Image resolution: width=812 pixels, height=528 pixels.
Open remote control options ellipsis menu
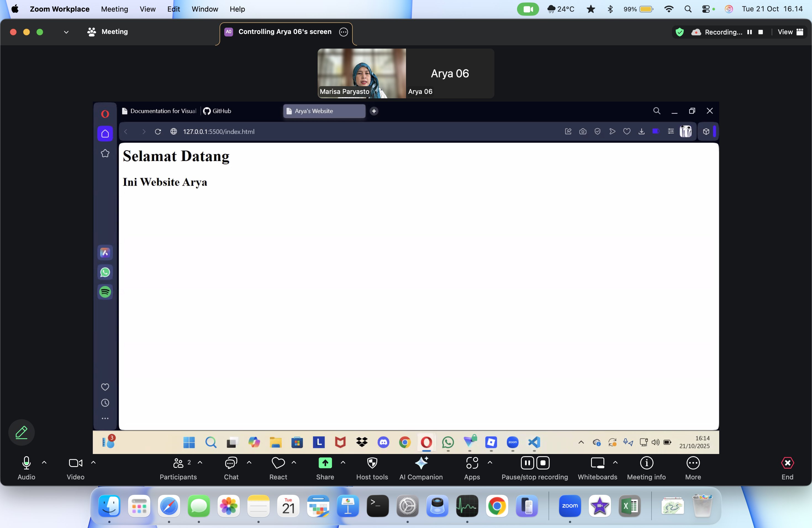click(x=343, y=32)
